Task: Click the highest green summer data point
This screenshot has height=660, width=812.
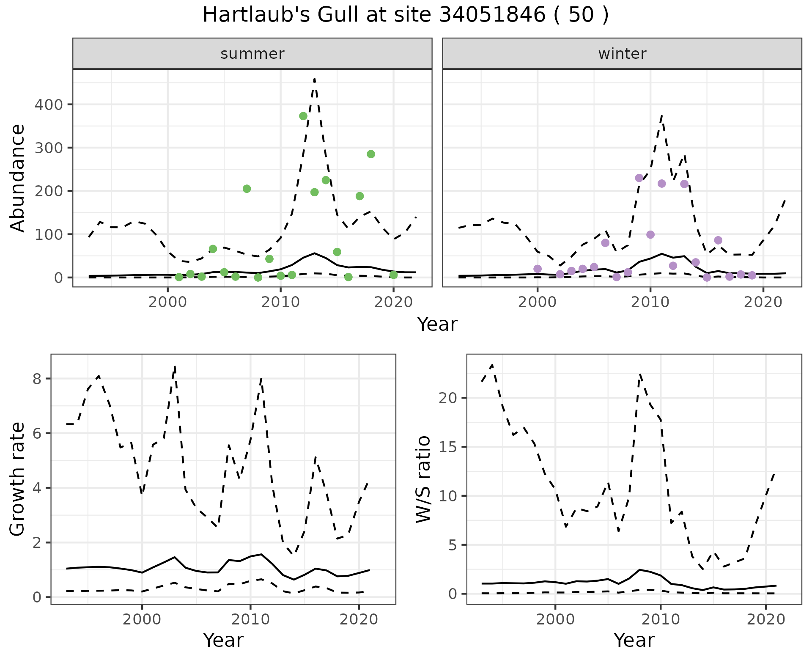Action: pos(303,116)
